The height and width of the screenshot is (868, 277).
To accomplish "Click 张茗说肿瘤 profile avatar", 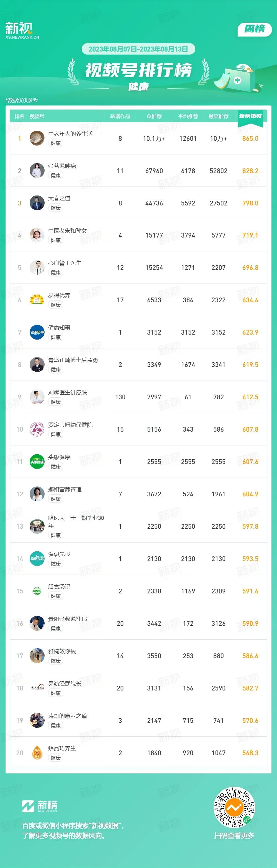I will tap(37, 171).
